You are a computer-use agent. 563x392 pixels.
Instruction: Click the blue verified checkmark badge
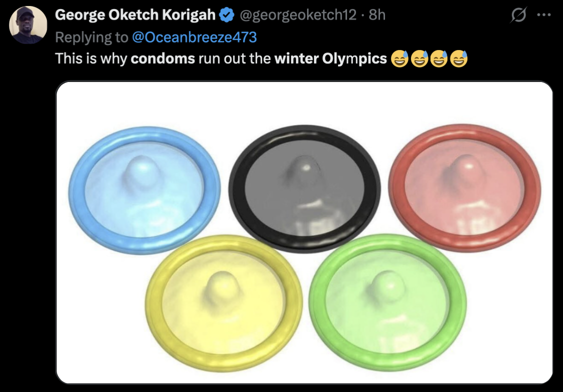[x=225, y=14]
